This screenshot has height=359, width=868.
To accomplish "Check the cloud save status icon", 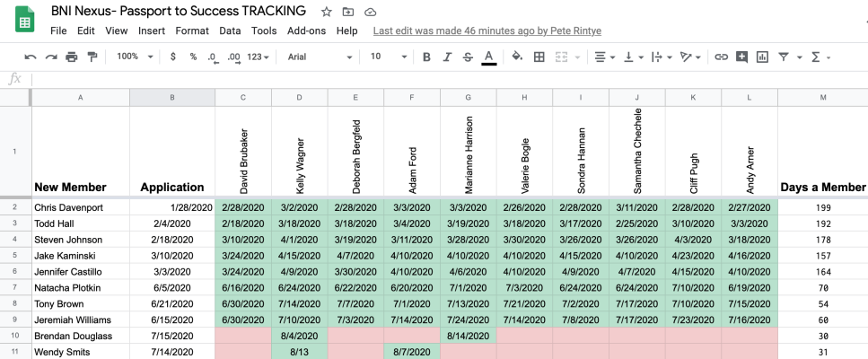I will coord(371,12).
